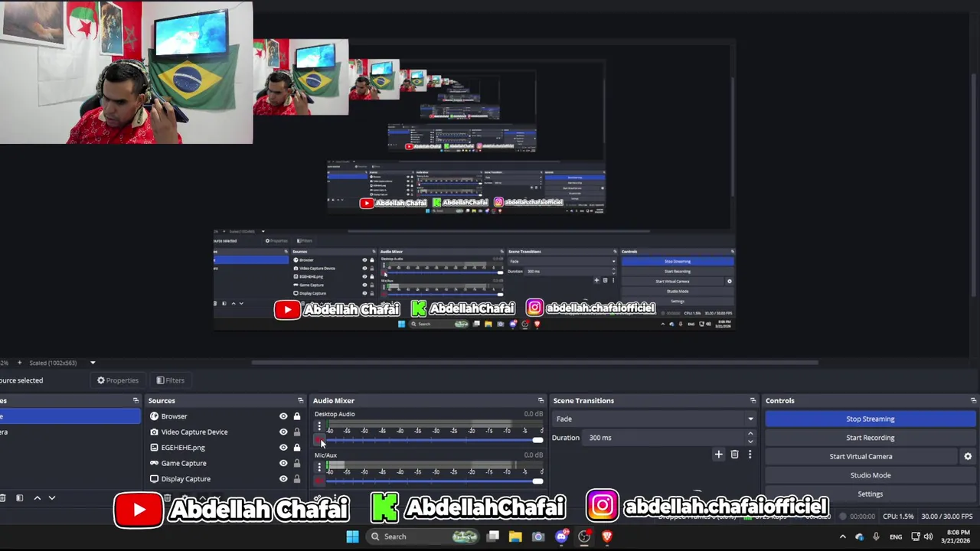Click the webcam feed in the preview
980x551 pixels.
(126, 73)
